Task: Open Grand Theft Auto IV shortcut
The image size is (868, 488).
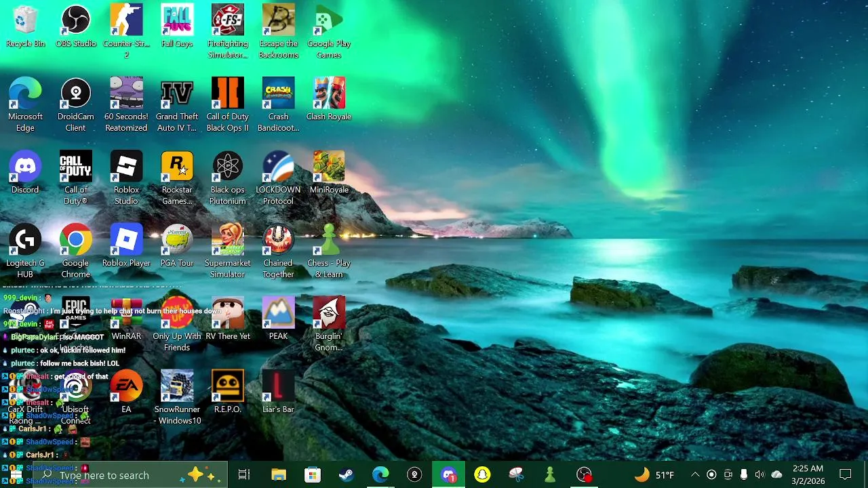Action: [177, 105]
